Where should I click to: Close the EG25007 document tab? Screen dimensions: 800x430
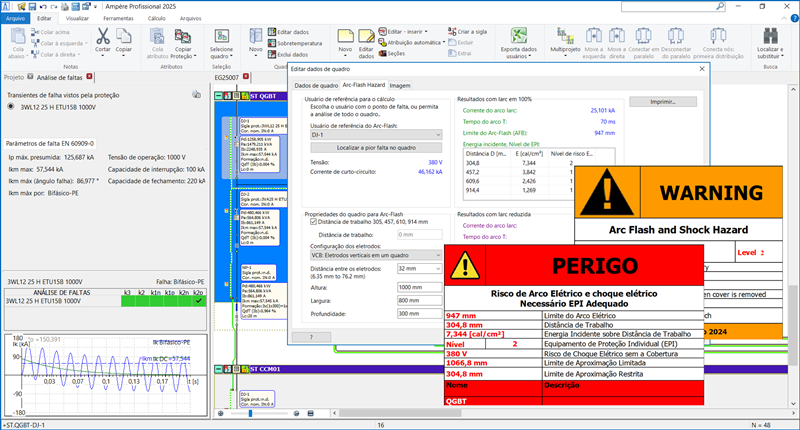click(x=246, y=77)
